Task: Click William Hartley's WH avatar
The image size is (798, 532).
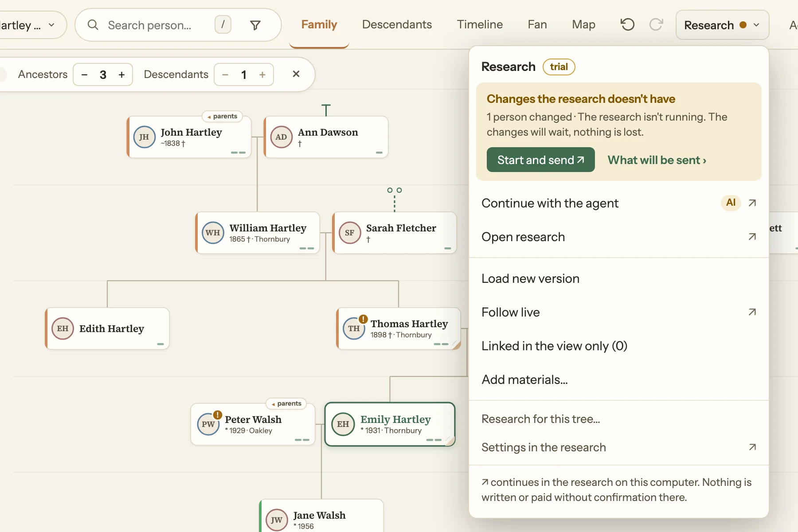Action: (213, 233)
